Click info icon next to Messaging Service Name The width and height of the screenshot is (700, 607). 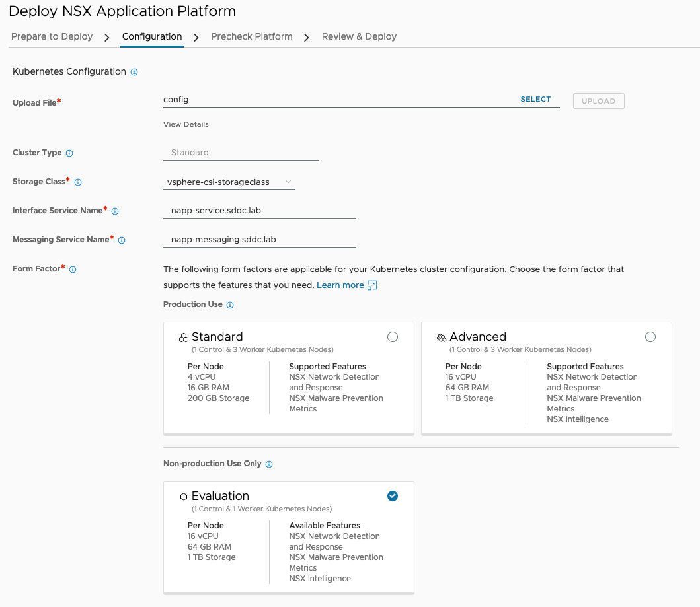[122, 240]
